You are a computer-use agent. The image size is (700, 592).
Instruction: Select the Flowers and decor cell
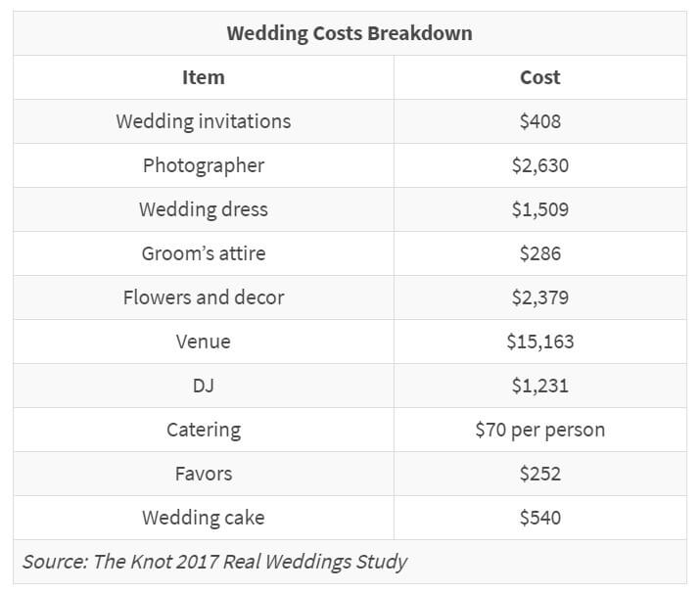(x=204, y=297)
